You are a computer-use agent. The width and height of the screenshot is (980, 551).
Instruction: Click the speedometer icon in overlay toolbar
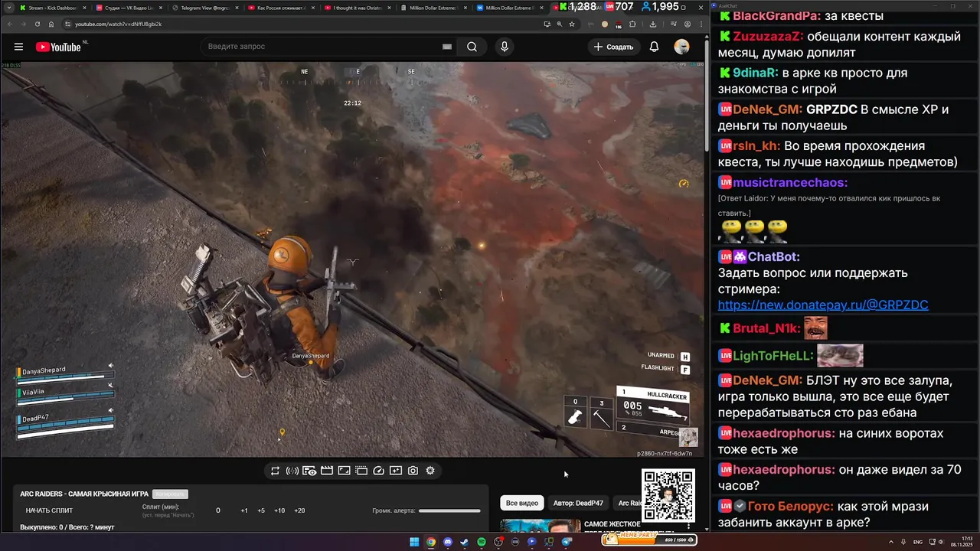(x=378, y=471)
